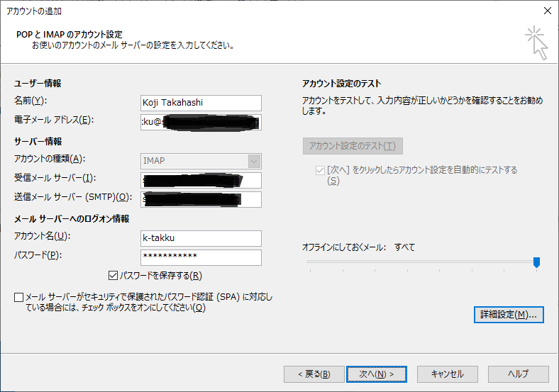Click the 名前 field containing Koji Takahashi
The width and height of the screenshot is (559, 392).
(x=201, y=103)
